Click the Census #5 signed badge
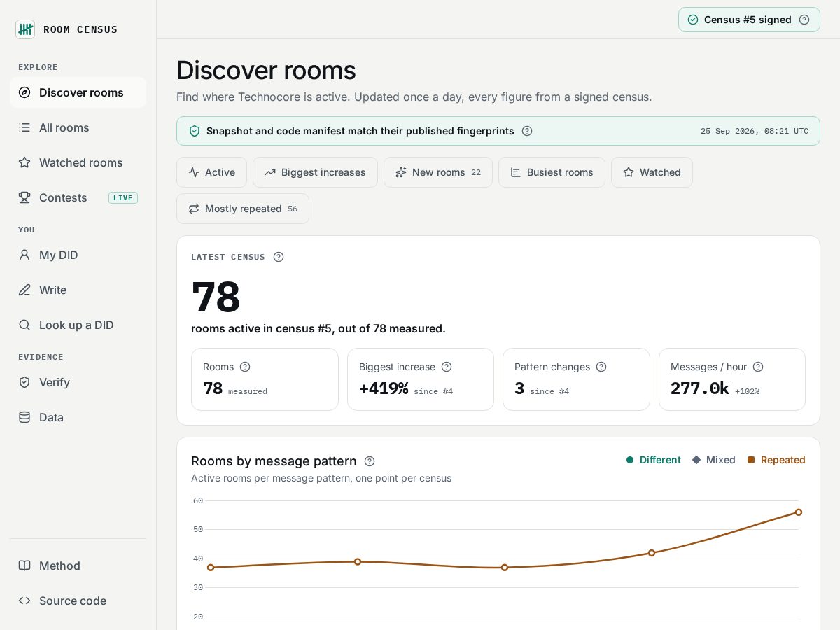Screen dimensions: 840x630 (749, 20)
